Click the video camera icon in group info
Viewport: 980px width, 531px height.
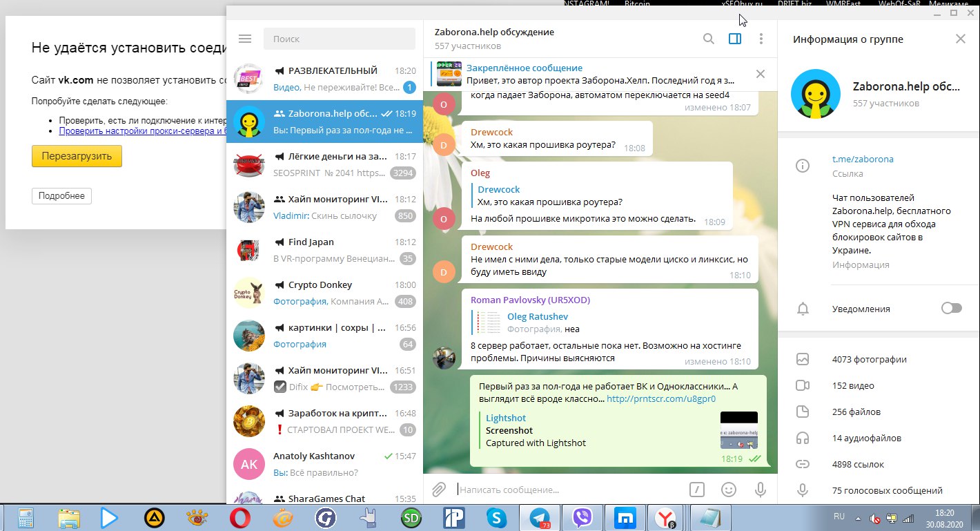tap(803, 385)
